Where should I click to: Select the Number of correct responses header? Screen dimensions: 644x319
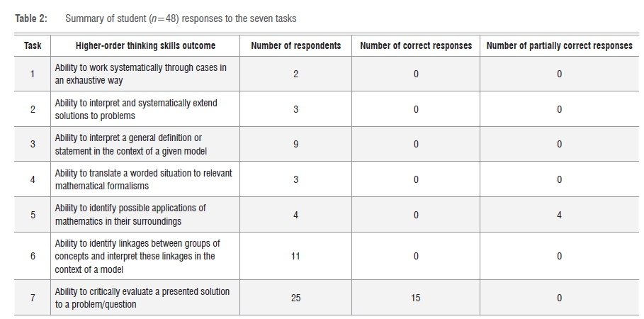tap(416, 45)
